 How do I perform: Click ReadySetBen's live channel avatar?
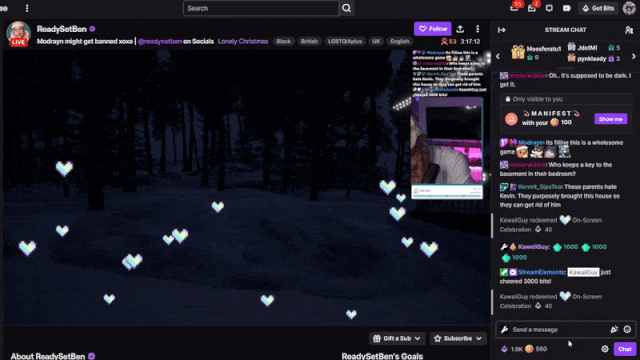click(18, 33)
